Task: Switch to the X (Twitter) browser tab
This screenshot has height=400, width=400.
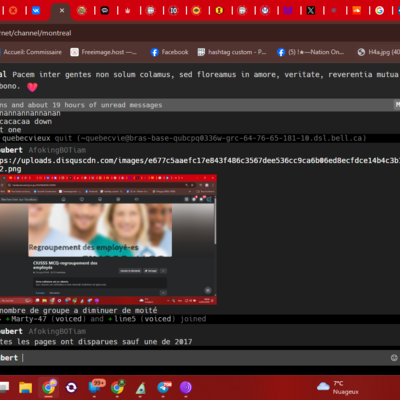Action: 311,11
